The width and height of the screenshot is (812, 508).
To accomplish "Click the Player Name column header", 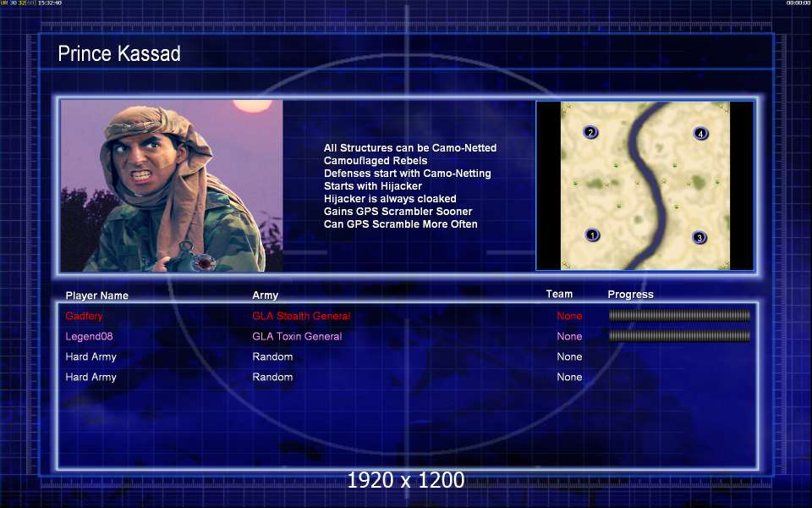I will (96, 295).
